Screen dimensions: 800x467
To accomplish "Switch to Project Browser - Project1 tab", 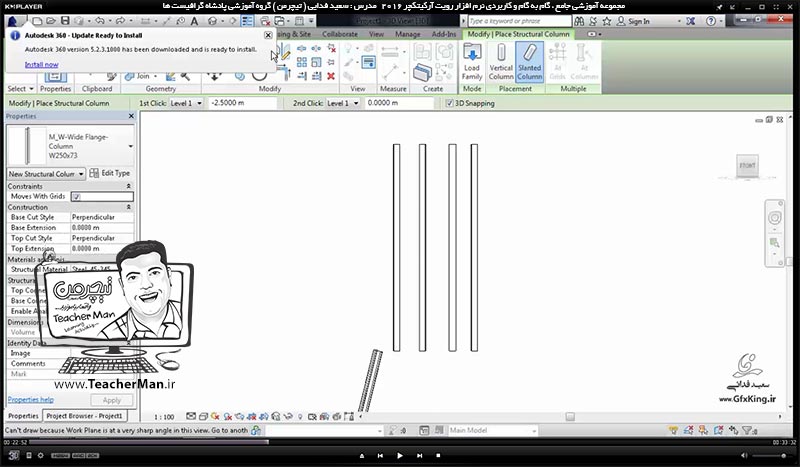I will click(84, 416).
